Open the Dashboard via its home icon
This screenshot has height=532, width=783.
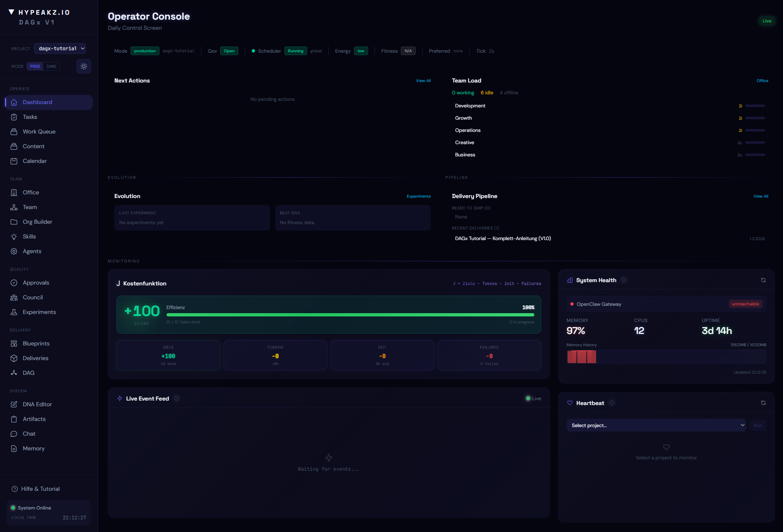[14, 102]
